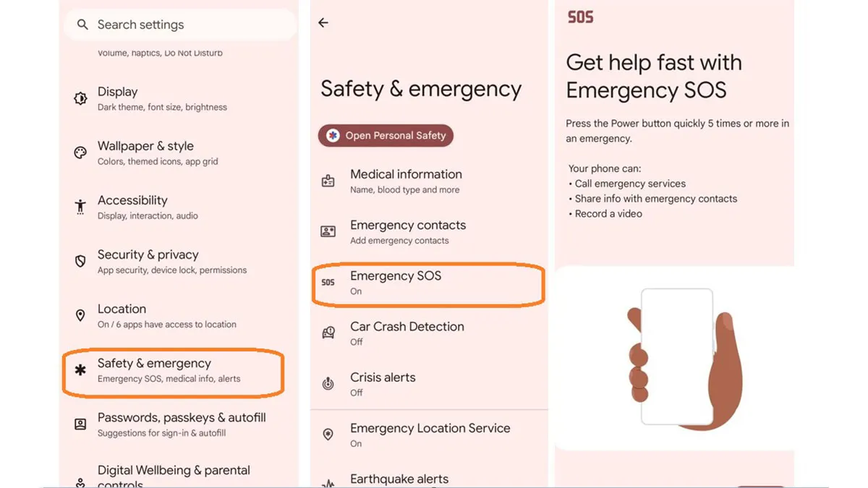Open Passwords, passkeys & autofill
The height and width of the screenshot is (488, 868).
pos(179,424)
